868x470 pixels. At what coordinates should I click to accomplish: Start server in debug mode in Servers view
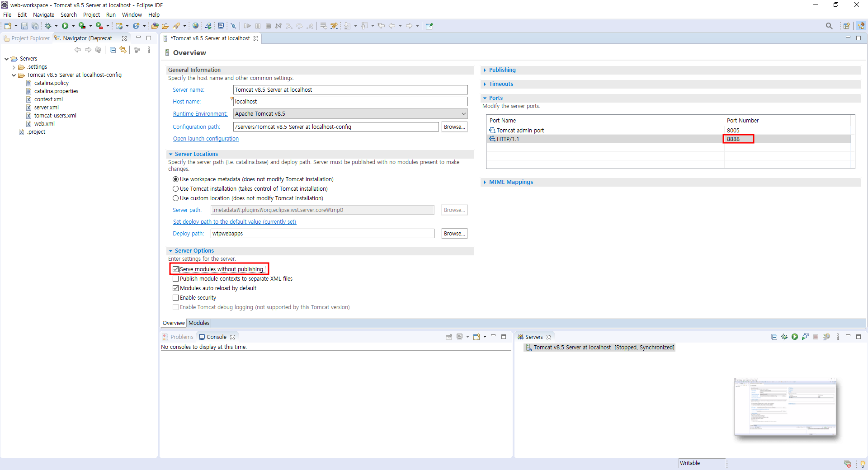[784, 337]
